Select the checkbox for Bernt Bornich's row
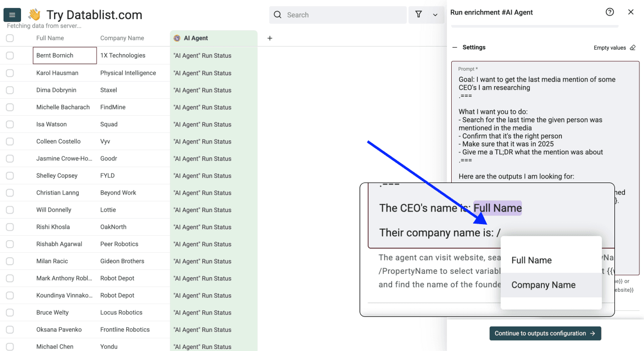The image size is (644, 351). pos(10,55)
